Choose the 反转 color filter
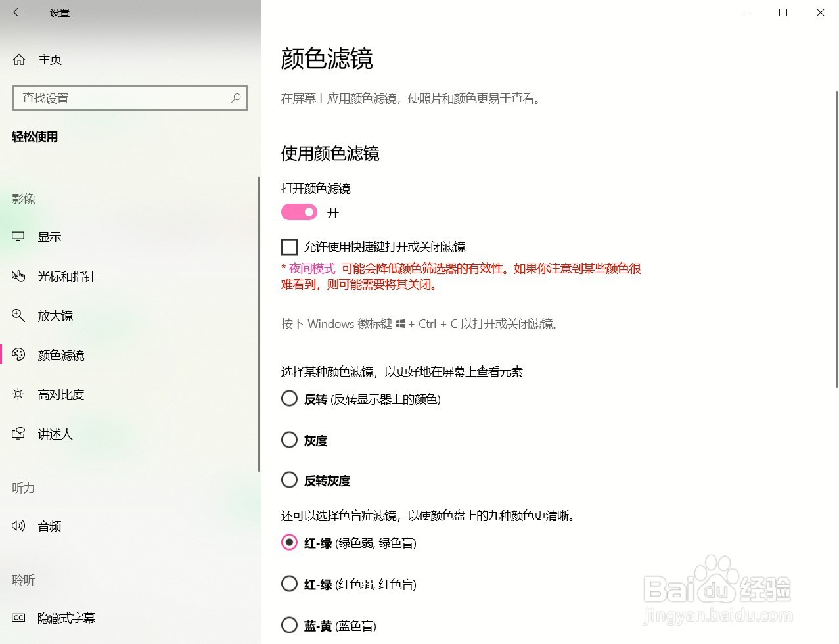 click(289, 398)
